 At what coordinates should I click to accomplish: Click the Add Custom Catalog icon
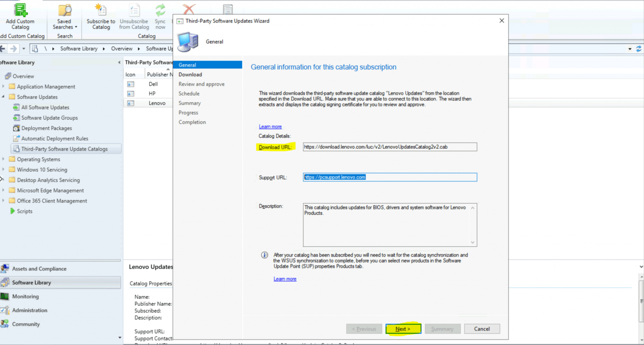pos(20,10)
